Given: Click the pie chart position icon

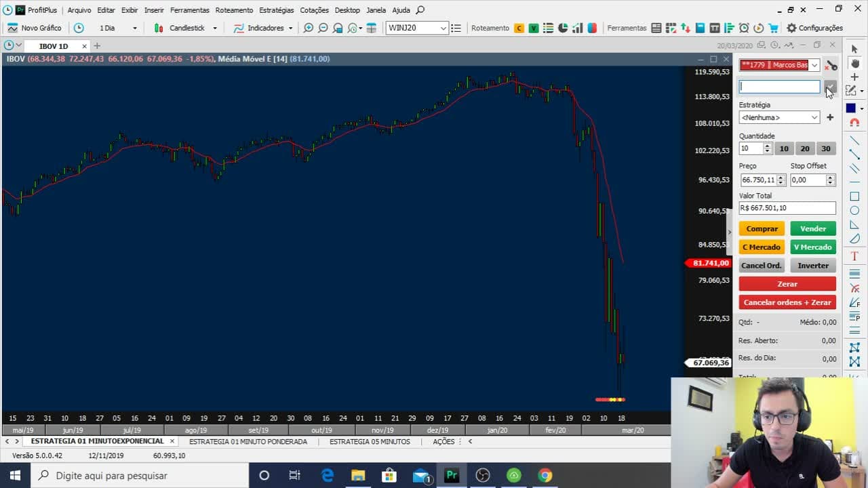Looking at the screenshot, I should [563, 28].
